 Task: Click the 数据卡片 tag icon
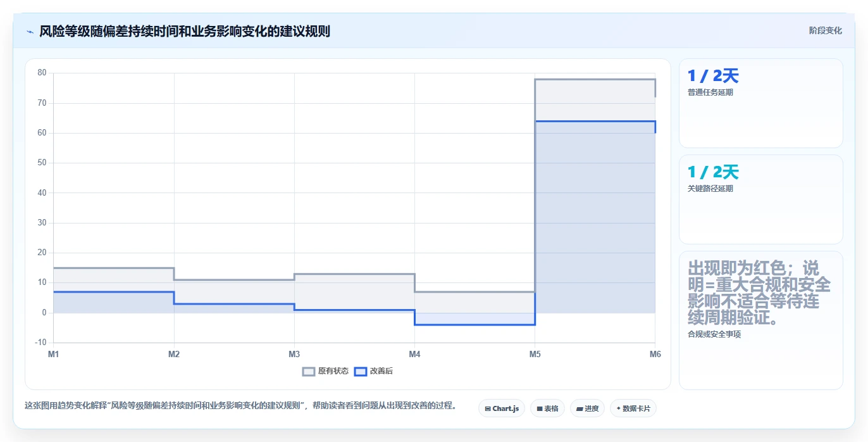(x=618, y=408)
